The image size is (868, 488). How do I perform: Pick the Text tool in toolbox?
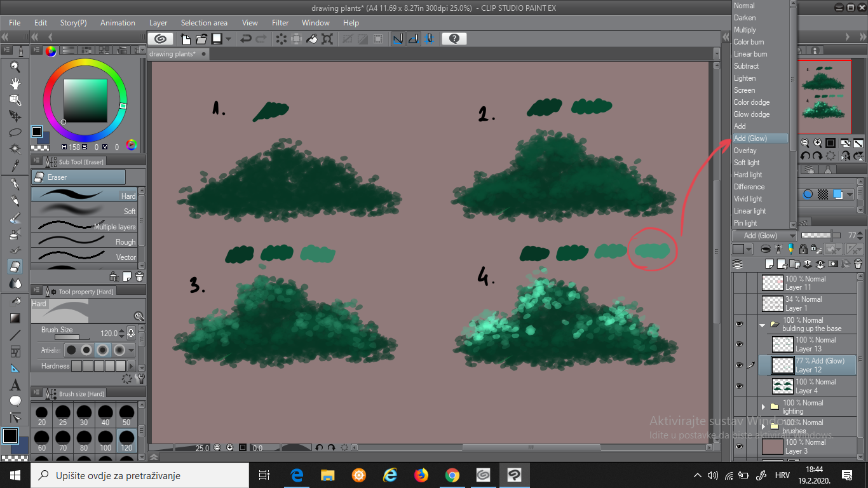click(15, 385)
